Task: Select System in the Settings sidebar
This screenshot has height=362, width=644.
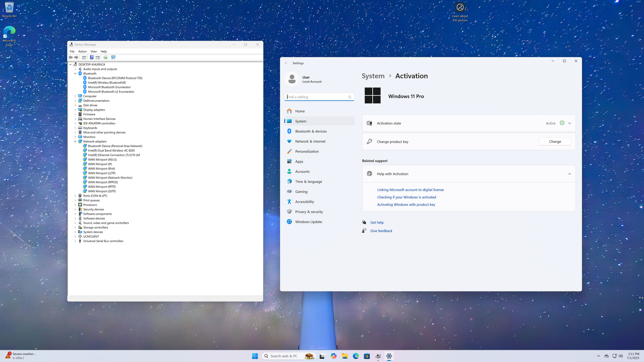Action: click(320, 121)
